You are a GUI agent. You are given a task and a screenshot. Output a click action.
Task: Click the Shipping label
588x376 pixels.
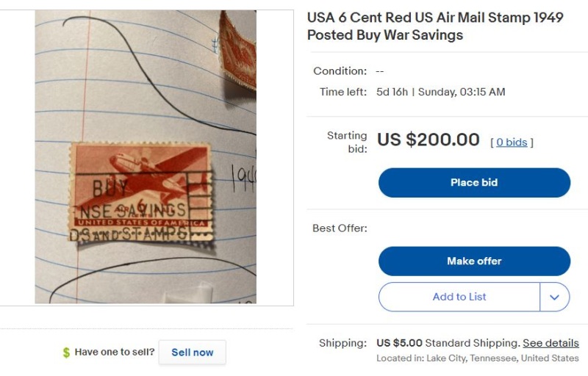343,343
